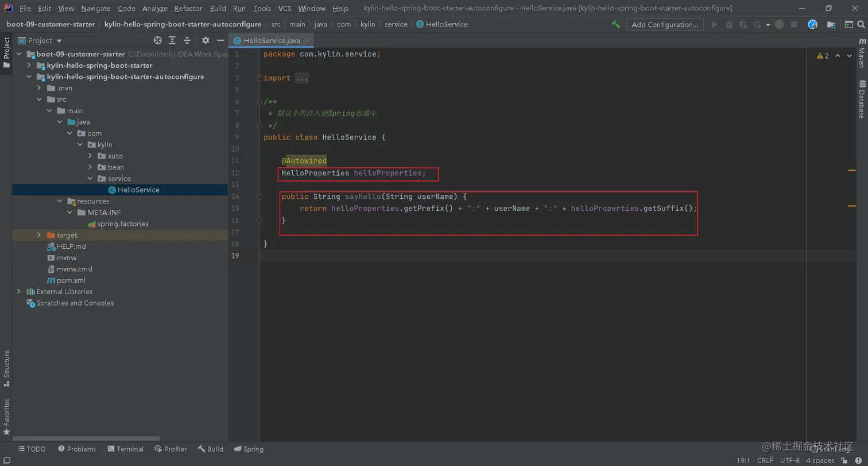Image resolution: width=868 pixels, height=466 pixels.
Task: Open the Maven tool window
Action: coord(862,53)
